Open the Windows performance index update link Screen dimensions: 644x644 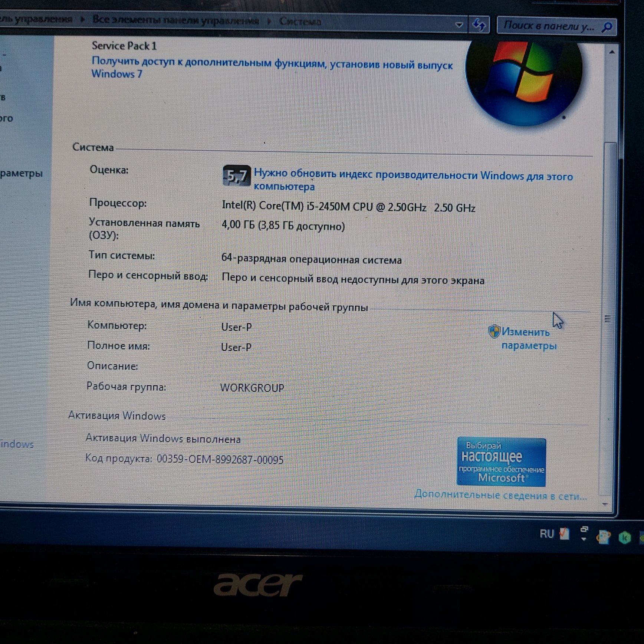413,180
